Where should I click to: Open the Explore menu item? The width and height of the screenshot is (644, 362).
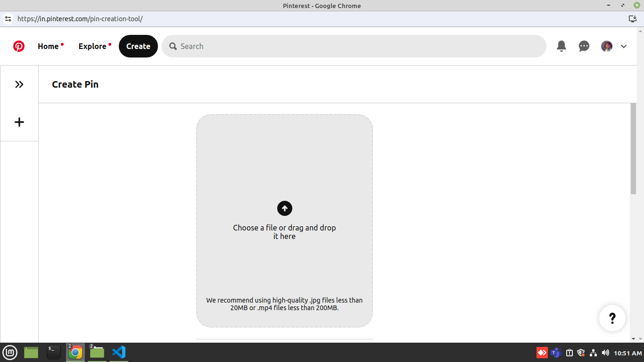click(92, 46)
